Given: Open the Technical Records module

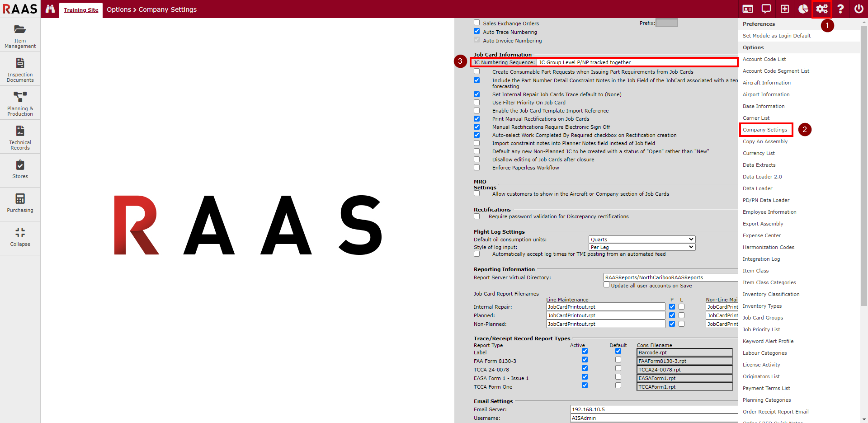Looking at the screenshot, I should click(x=20, y=137).
